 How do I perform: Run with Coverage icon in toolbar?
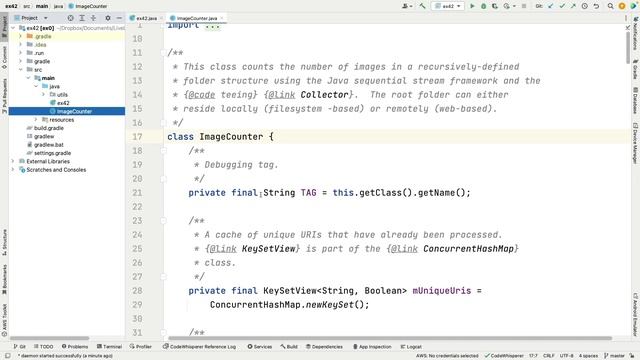pos(495,6)
